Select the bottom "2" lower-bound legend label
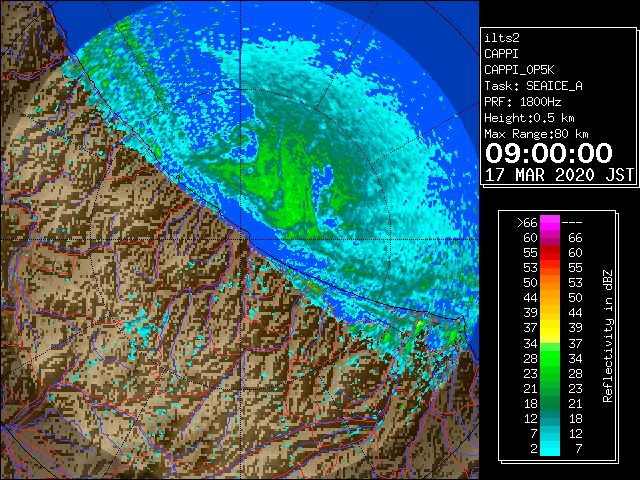The image size is (640, 480). [x=534, y=448]
